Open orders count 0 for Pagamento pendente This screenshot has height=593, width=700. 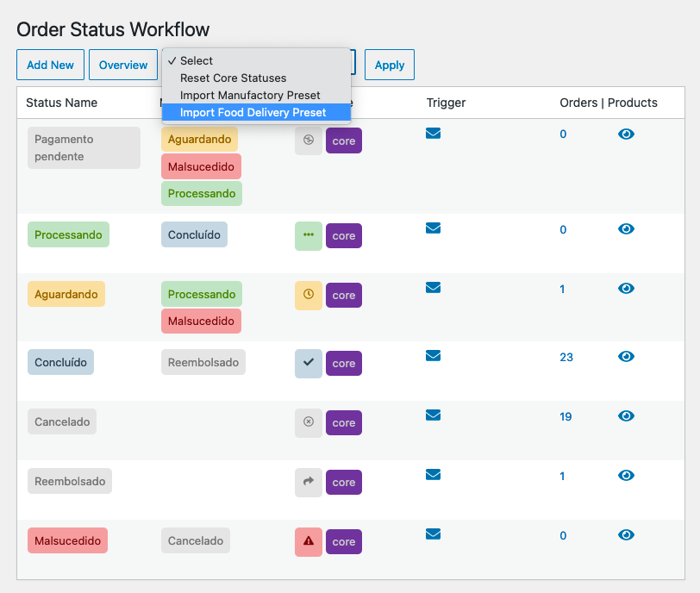[563, 134]
